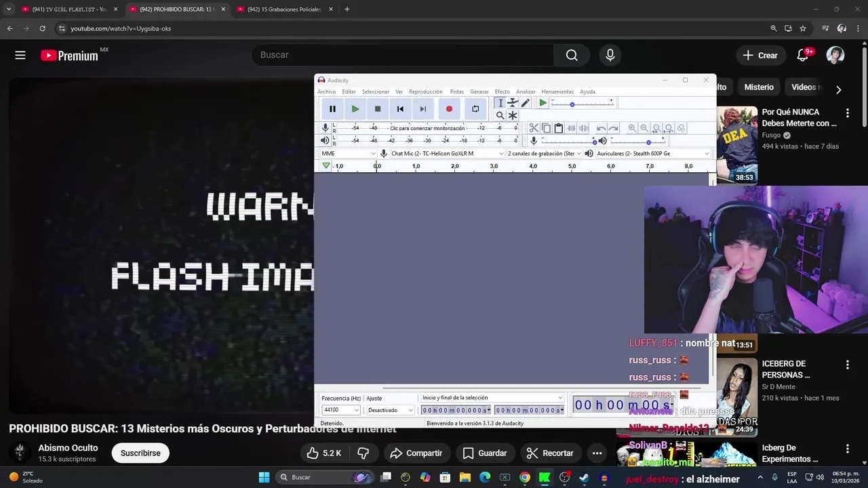Select the Draw pencil tool
The image size is (868, 488).
tap(526, 103)
